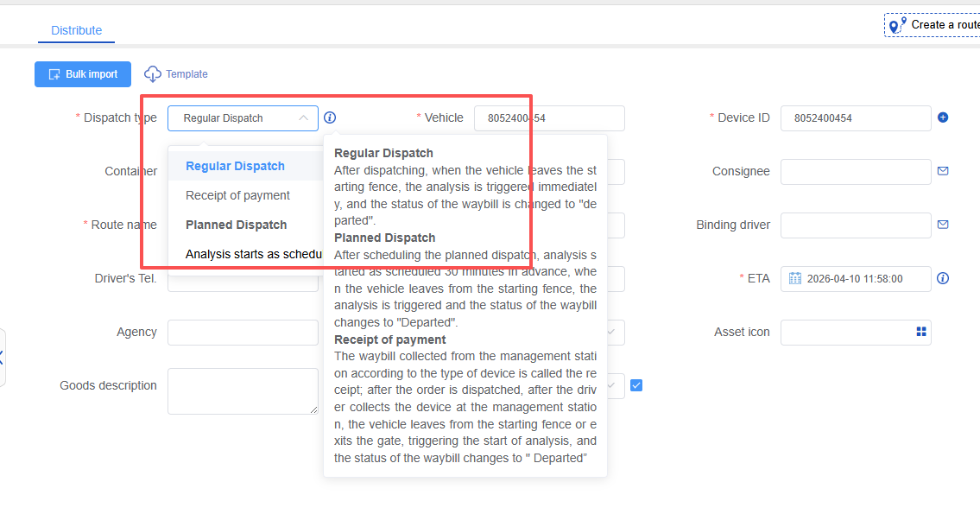Screen dimensions: 980x514
Task: Open the calendar icon in ETA field
Action: pos(794,279)
